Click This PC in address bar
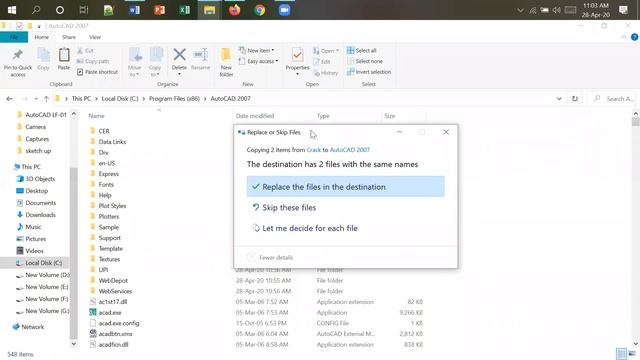This screenshot has width=640, height=360. 81,99
